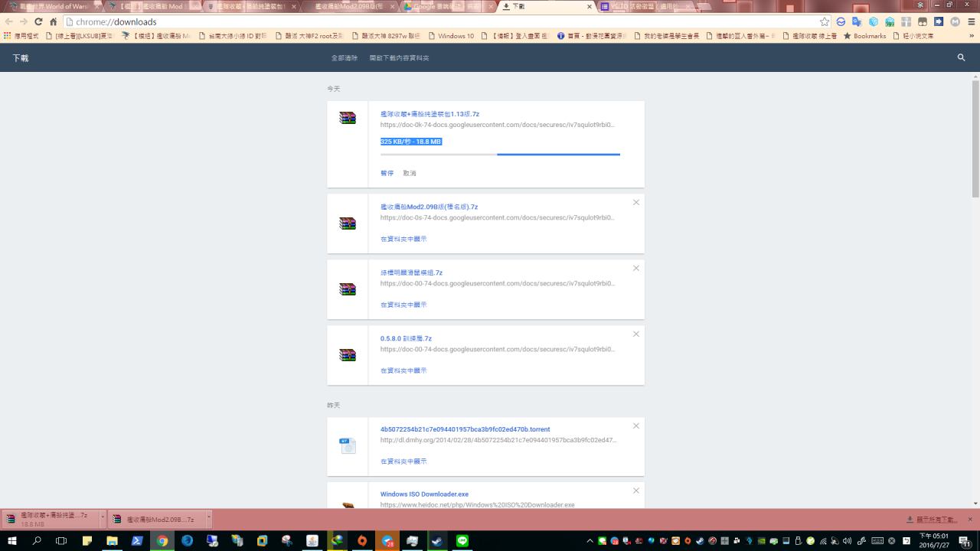Viewport: 980px width, 551px height.
Task: Click 全部清除 to clear all downloads
Action: click(x=344, y=58)
